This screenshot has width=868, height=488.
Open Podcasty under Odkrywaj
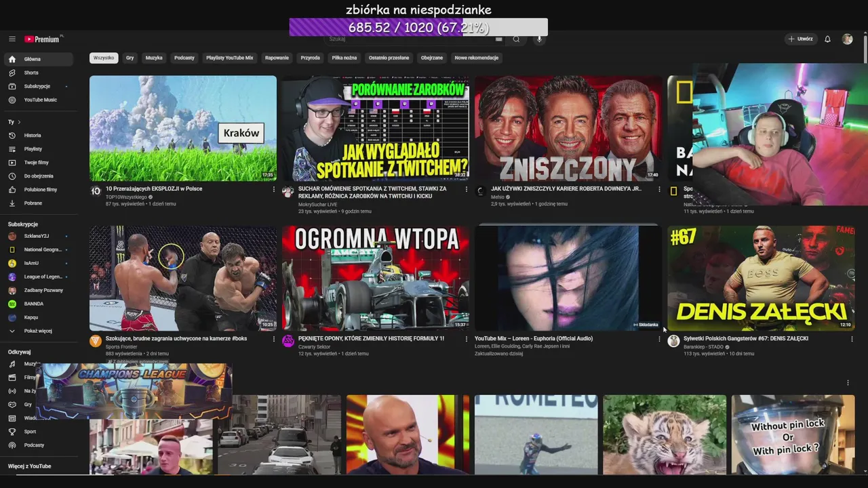point(39,445)
